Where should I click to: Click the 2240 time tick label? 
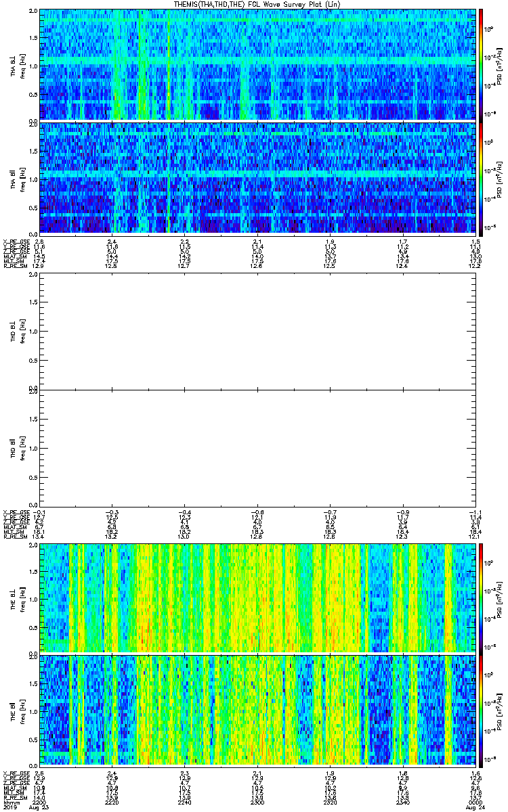pos(184,803)
